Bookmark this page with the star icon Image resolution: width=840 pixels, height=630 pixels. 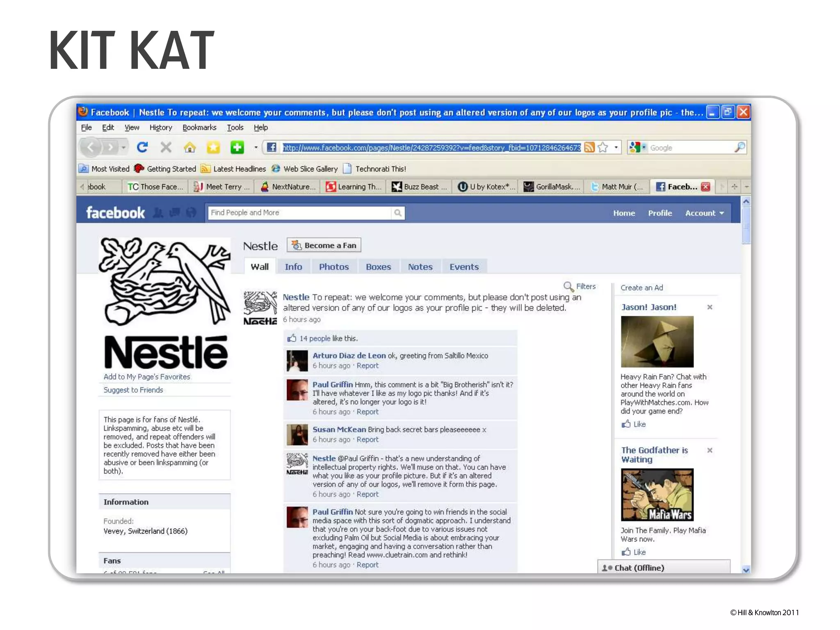pos(603,147)
